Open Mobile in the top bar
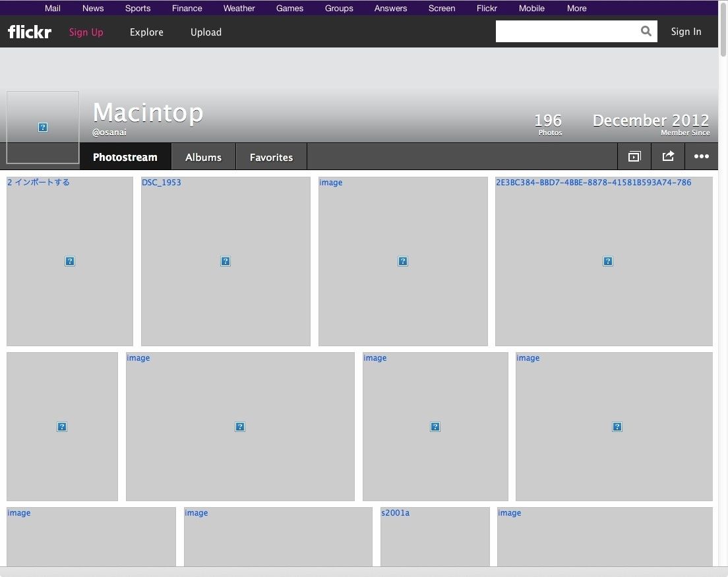Screen dimensions: 728x577 (531, 9)
